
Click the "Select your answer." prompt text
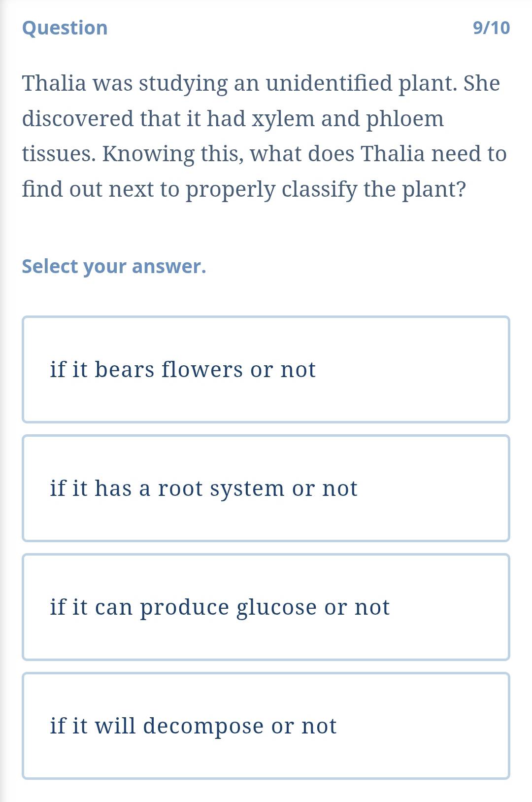114,267
